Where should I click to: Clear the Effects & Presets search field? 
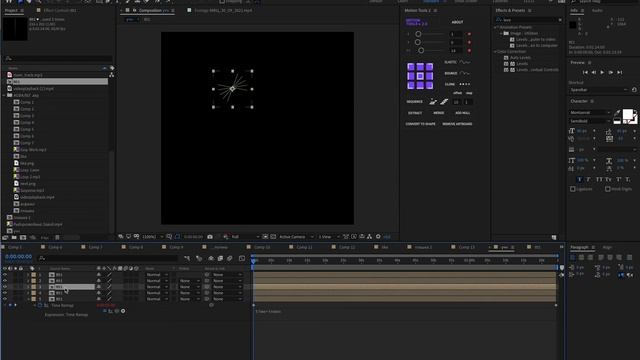(560, 20)
